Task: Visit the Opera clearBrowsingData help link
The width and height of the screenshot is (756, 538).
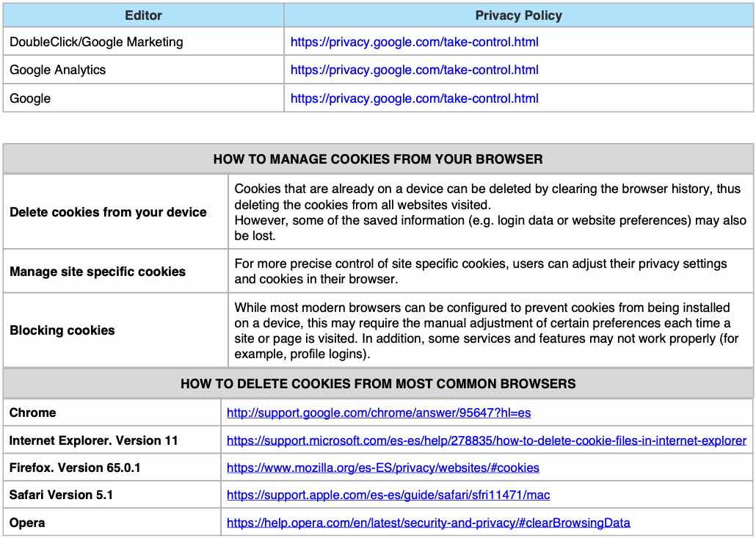Action: 428,523
